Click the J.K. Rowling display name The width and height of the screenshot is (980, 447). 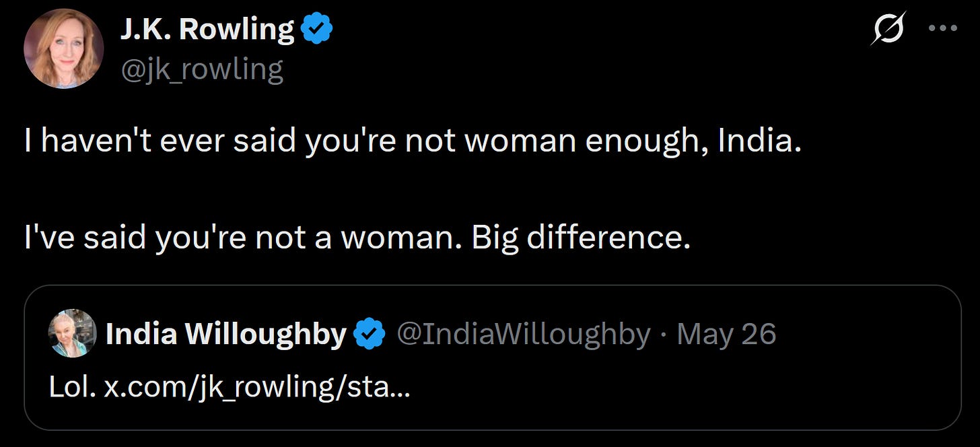[x=207, y=30]
